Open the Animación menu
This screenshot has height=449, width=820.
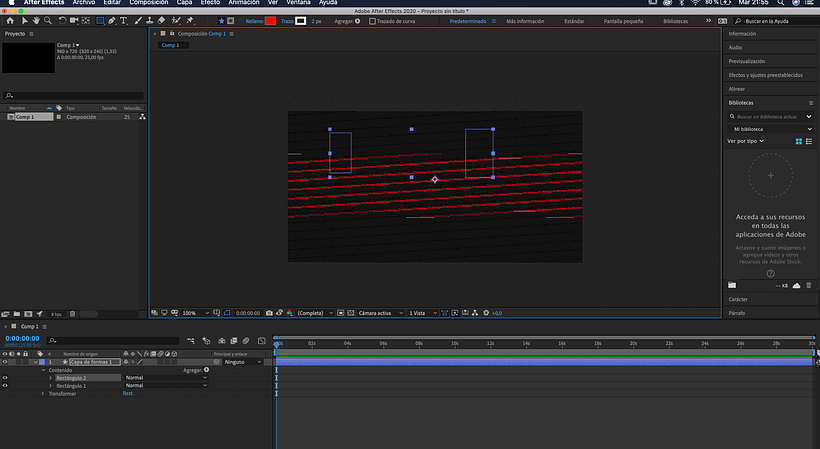coord(244,3)
